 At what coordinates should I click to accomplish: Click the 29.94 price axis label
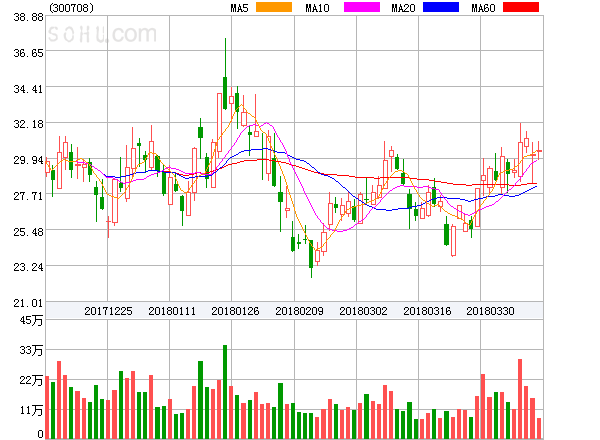28,160
